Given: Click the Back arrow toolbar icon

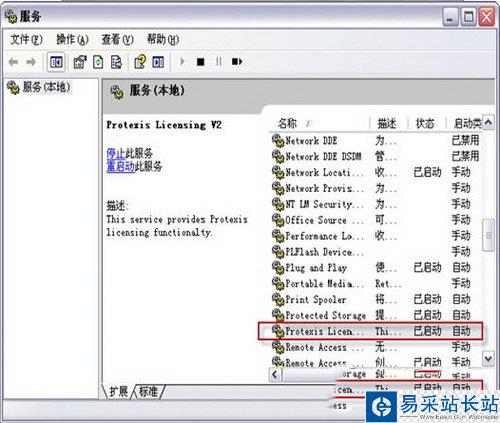Looking at the screenshot, I should coord(13,62).
